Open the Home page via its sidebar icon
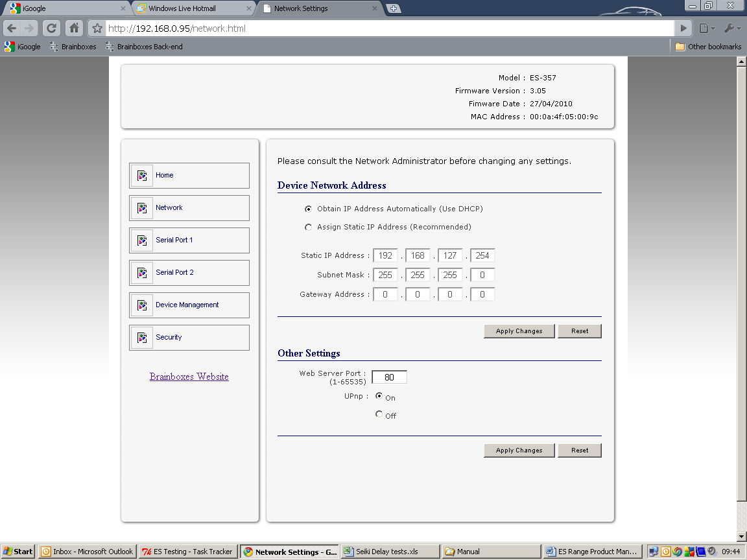 click(x=141, y=175)
